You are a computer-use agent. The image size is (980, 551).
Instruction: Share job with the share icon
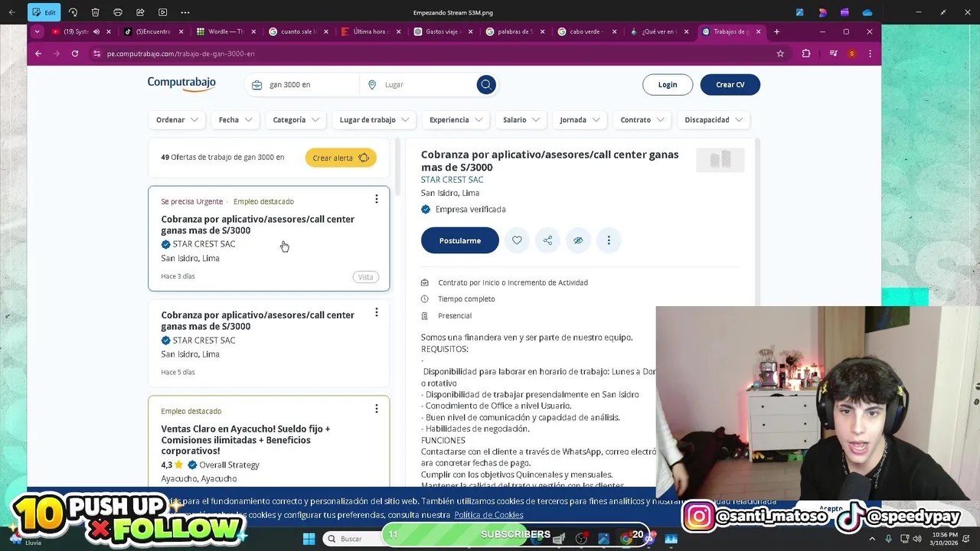click(x=547, y=240)
